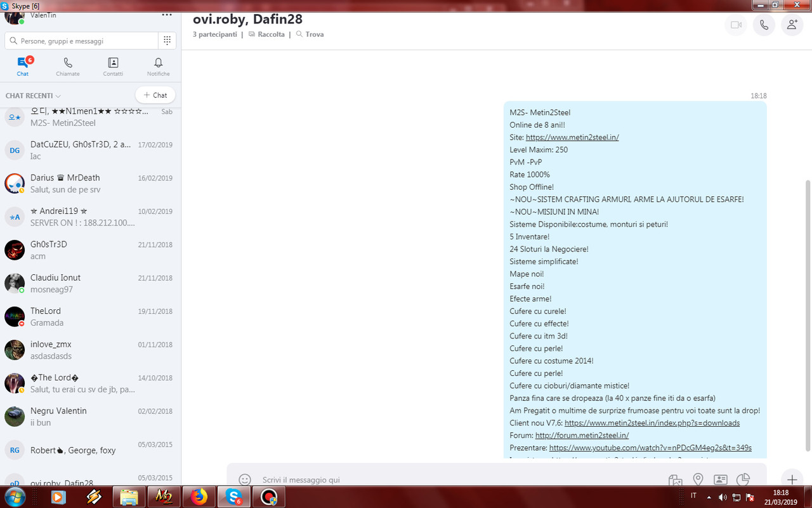
Task: Open the inlove_zmx conversation
Action: 90,350
